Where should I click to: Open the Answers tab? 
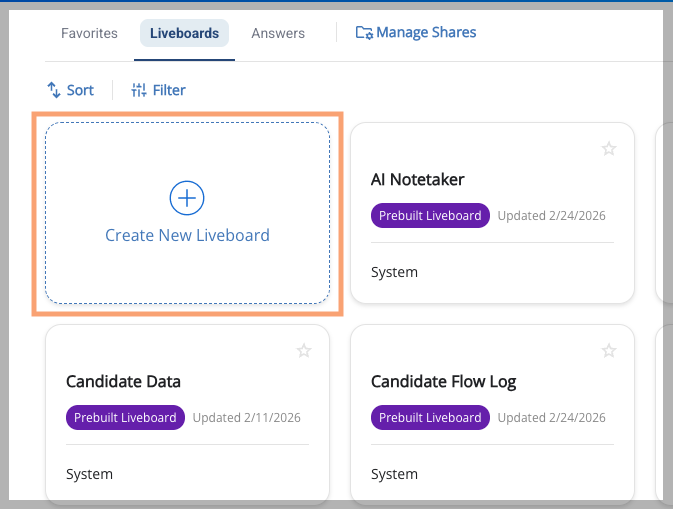click(278, 33)
